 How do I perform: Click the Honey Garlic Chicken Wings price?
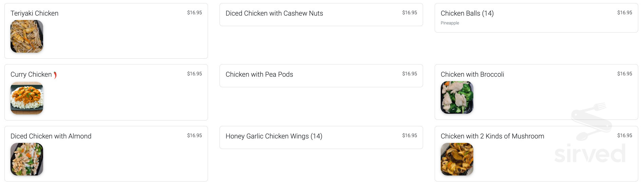click(x=410, y=135)
